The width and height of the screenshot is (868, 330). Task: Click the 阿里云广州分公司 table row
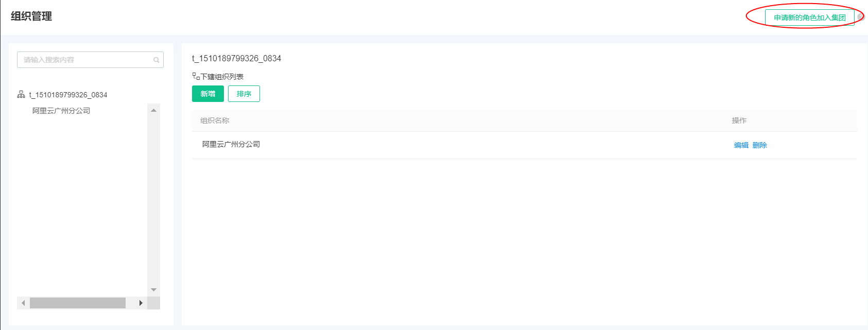coord(412,145)
